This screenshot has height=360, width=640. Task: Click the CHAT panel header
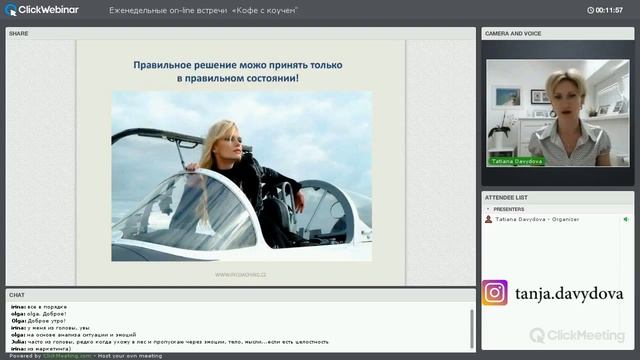click(241, 295)
